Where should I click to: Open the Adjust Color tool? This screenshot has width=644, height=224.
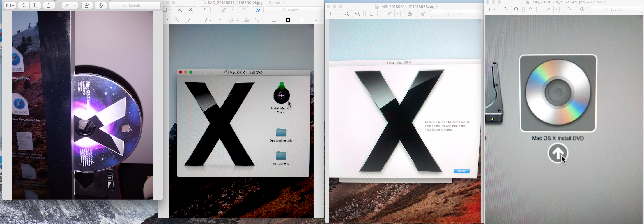(247, 20)
